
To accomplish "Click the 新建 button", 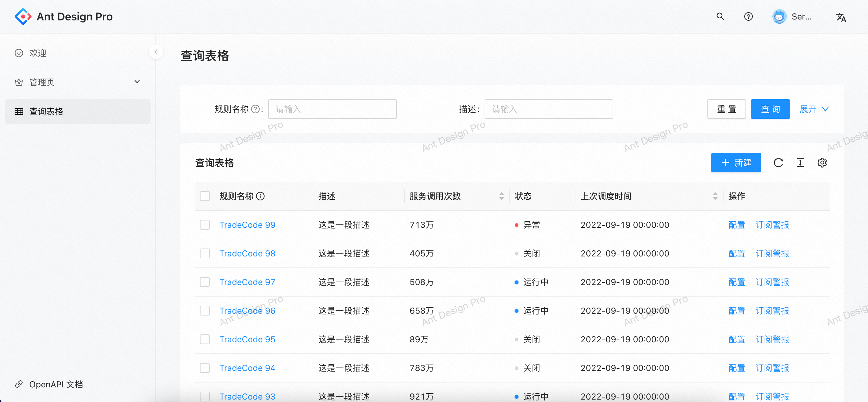I will point(736,163).
